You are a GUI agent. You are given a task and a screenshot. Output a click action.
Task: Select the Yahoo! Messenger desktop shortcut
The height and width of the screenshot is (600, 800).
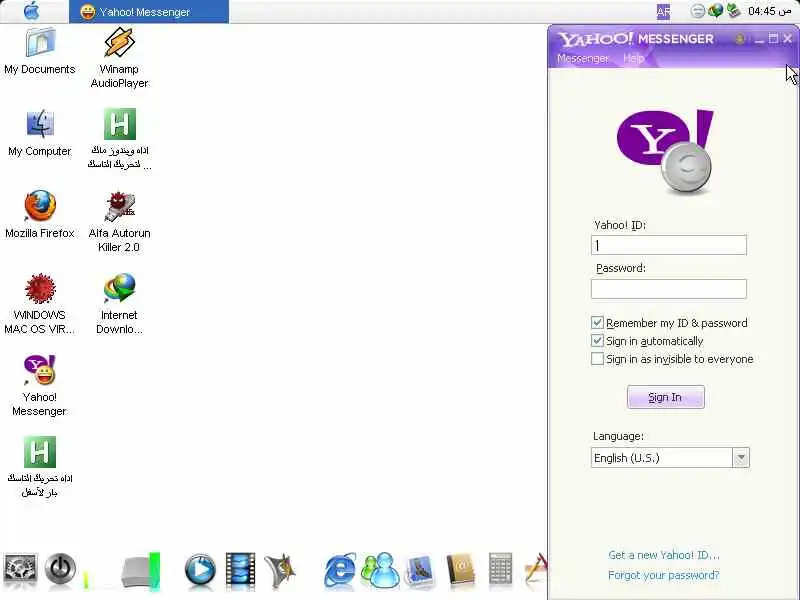(x=40, y=386)
